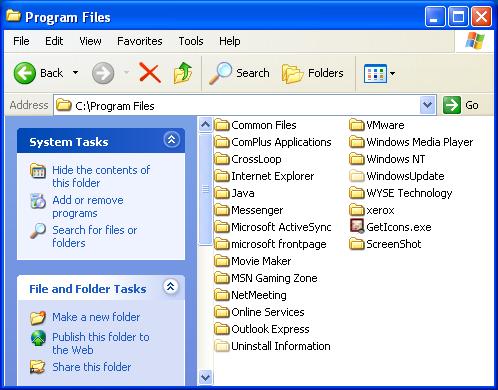Screen dimensions: 498x390
Task: Select the Windows Media Player folder icon
Action: click(357, 142)
